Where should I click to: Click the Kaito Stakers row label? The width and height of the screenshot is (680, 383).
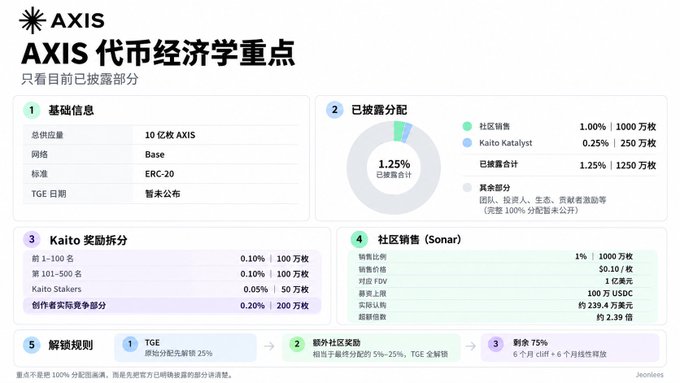click(x=56, y=289)
